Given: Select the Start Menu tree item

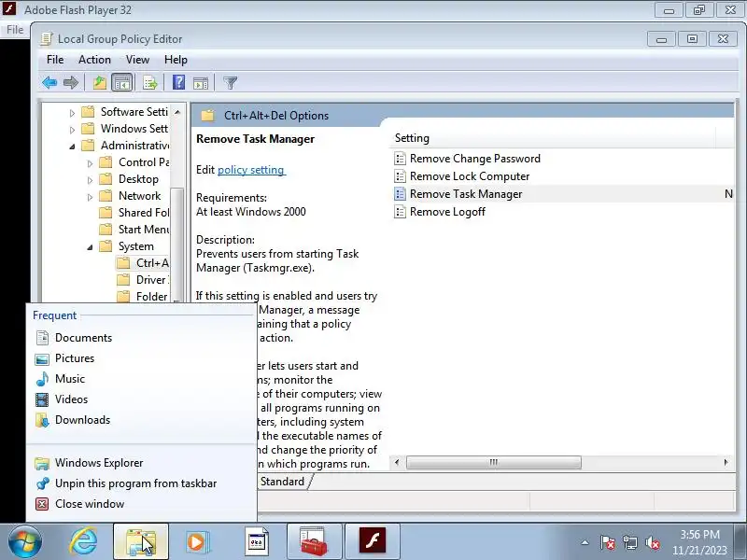Looking at the screenshot, I should click(x=134, y=229).
